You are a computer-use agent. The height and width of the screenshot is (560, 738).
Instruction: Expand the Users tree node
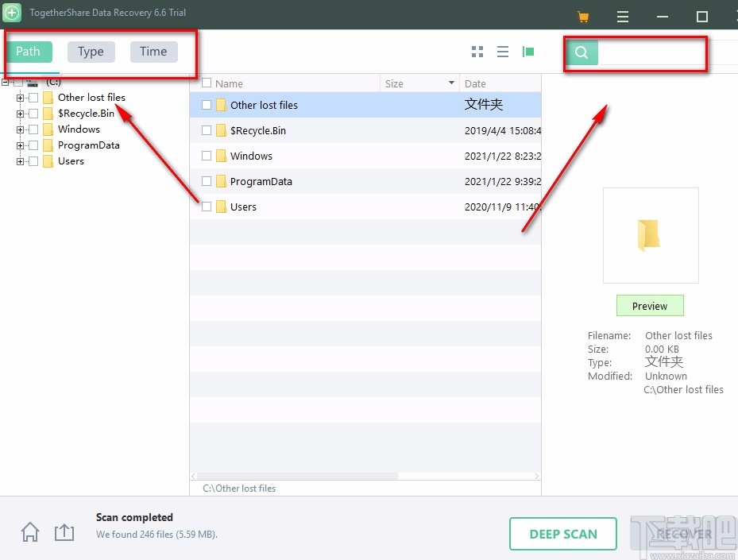click(19, 161)
